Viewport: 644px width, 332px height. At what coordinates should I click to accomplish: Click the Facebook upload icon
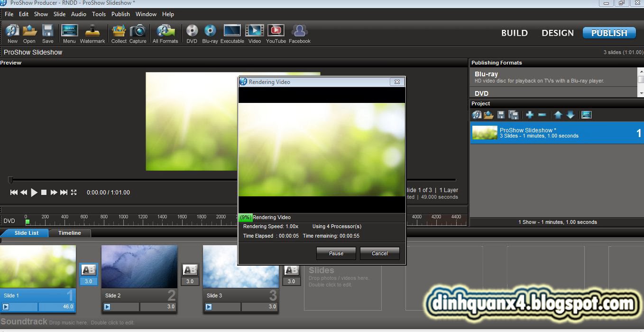pyautogui.click(x=299, y=33)
